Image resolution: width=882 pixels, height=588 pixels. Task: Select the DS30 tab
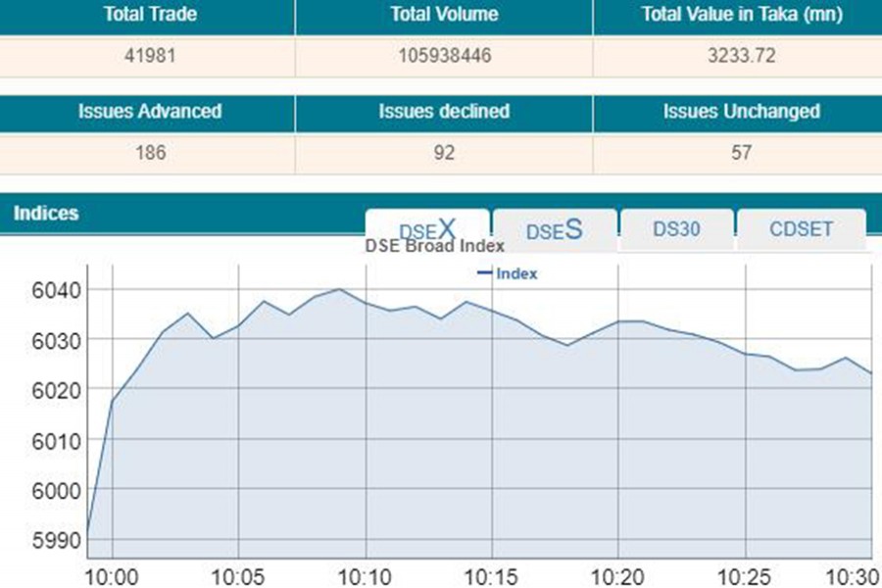(x=676, y=228)
